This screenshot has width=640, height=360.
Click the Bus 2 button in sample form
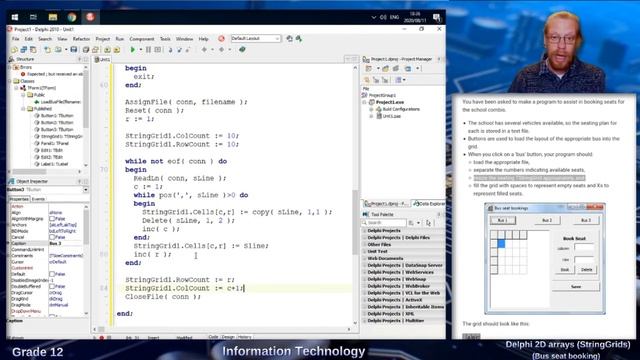(547, 220)
